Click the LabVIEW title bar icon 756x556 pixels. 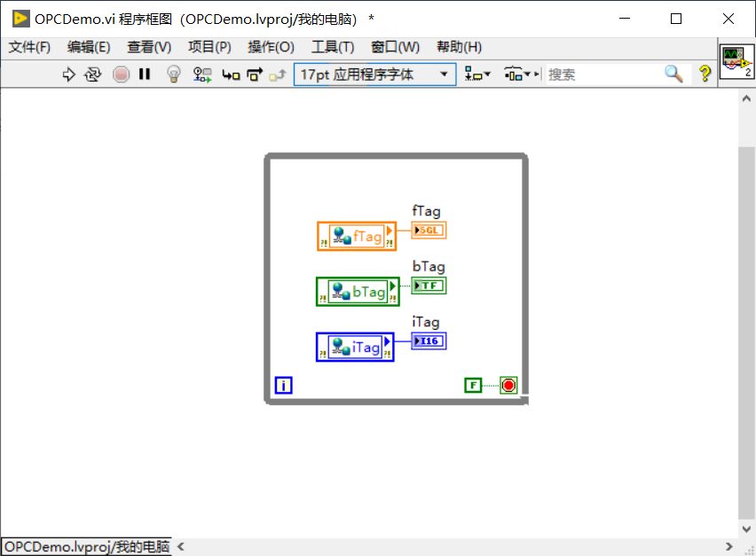pos(20,19)
